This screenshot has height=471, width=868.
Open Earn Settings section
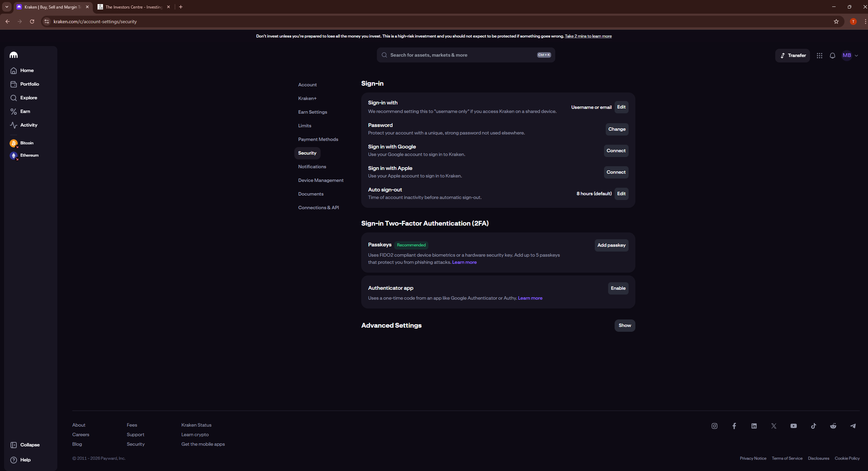[312, 112]
